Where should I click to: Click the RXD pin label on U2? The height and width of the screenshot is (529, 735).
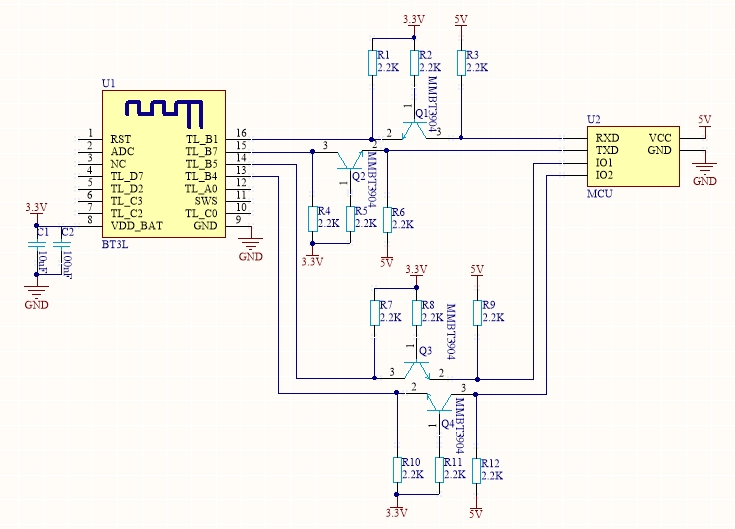point(606,137)
